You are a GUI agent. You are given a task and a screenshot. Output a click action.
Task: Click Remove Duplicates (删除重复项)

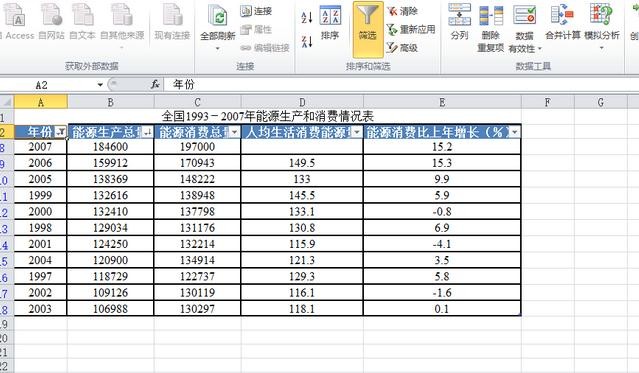(491, 29)
